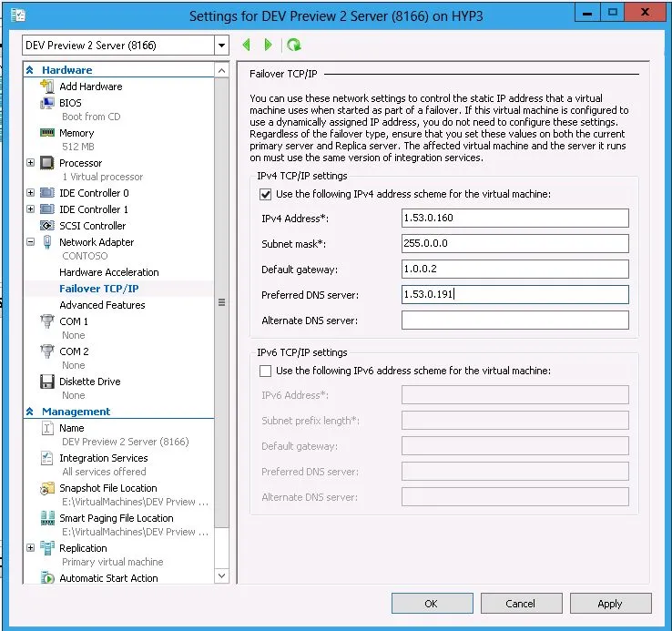
Task: Click 'Primary virtual machine' replication subtext
Action: click(x=112, y=562)
